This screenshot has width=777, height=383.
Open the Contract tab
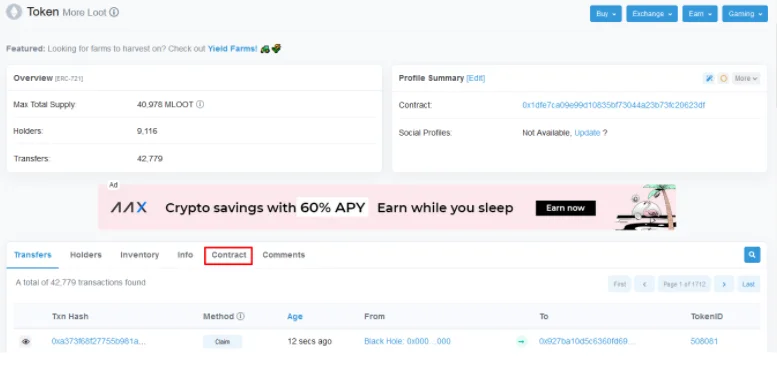[228, 255]
